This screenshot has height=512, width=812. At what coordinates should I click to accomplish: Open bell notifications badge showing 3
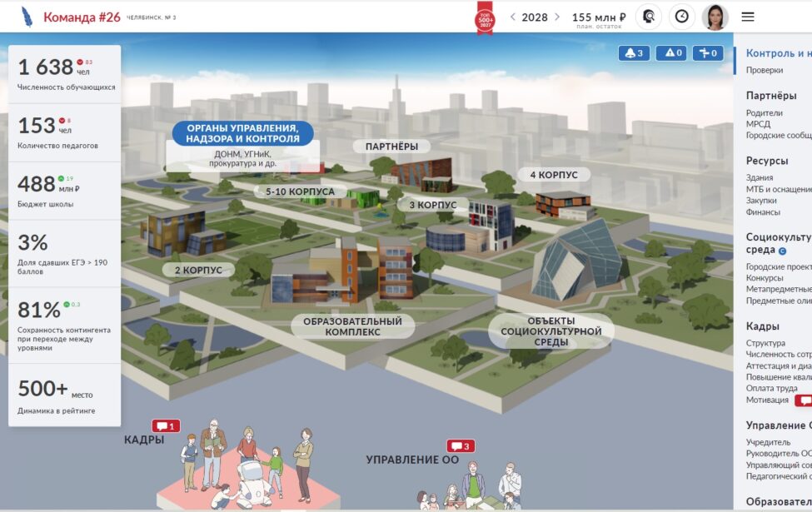click(x=634, y=53)
